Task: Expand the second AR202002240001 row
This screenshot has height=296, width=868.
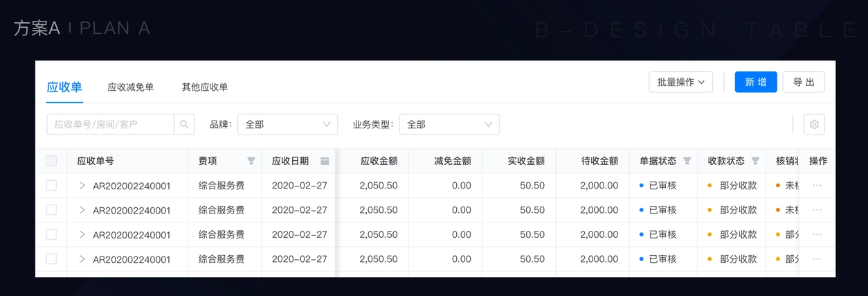Action: click(82, 210)
